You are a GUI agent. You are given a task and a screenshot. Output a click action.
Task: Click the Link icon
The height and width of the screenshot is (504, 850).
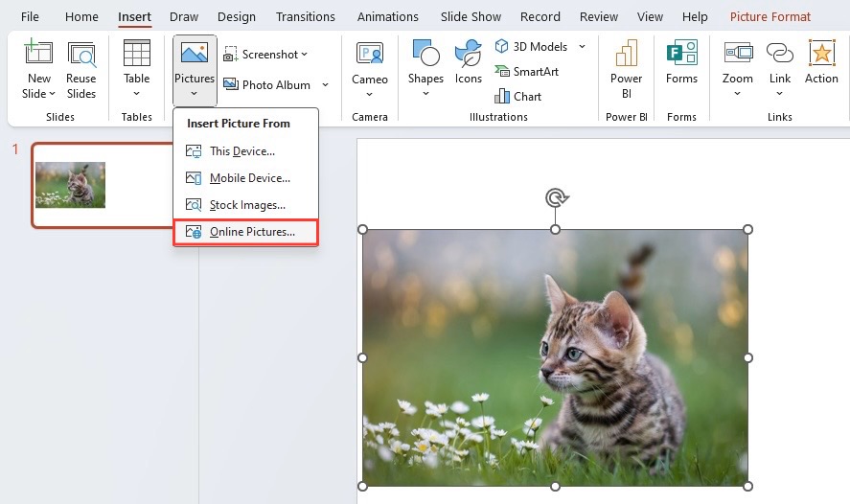tap(779, 53)
